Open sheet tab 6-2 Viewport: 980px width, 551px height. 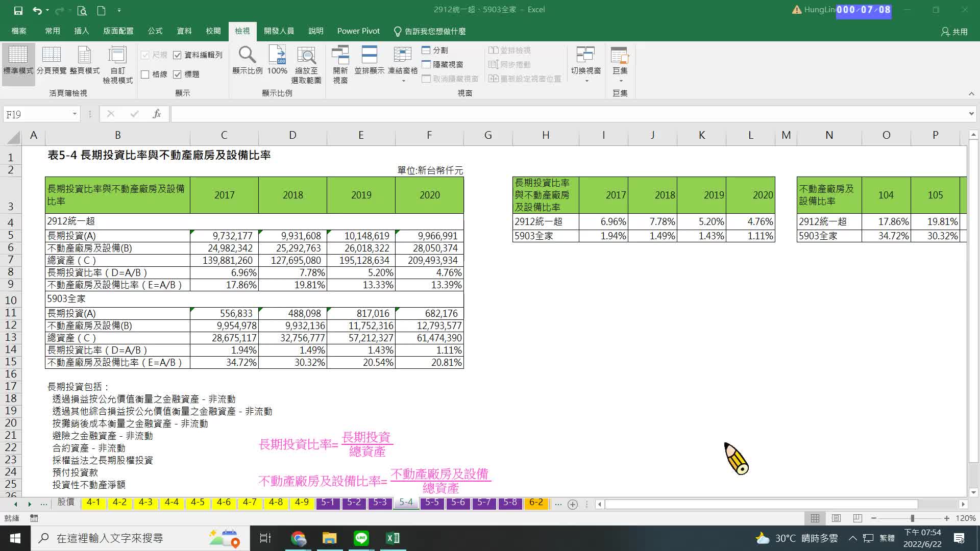536,503
